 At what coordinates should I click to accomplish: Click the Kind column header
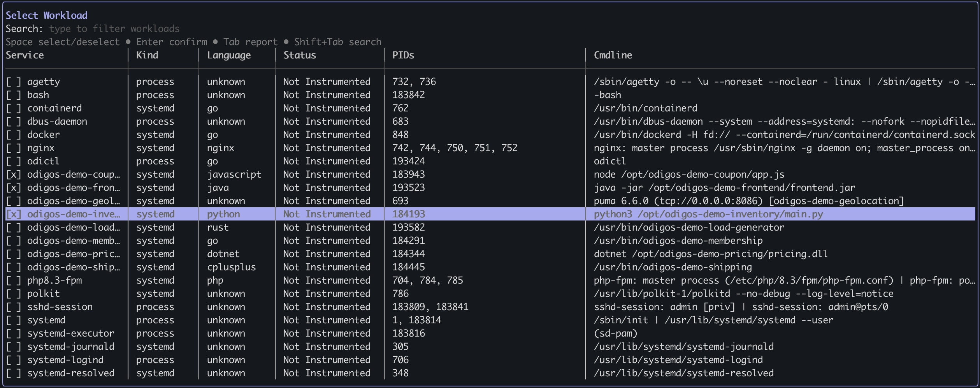pos(147,55)
